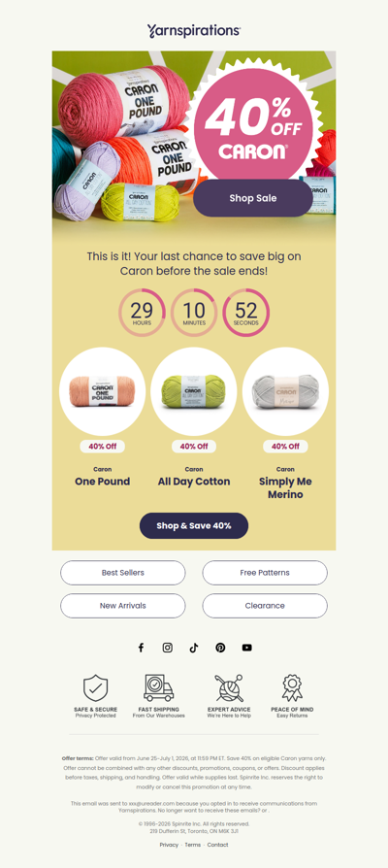Click the Yarnspirations logo

click(x=194, y=30)
